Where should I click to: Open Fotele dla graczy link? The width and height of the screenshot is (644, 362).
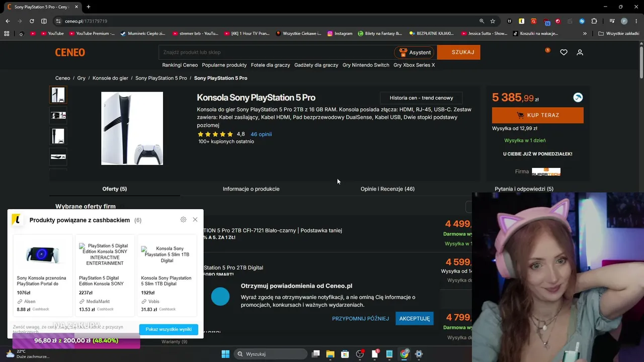270,65
